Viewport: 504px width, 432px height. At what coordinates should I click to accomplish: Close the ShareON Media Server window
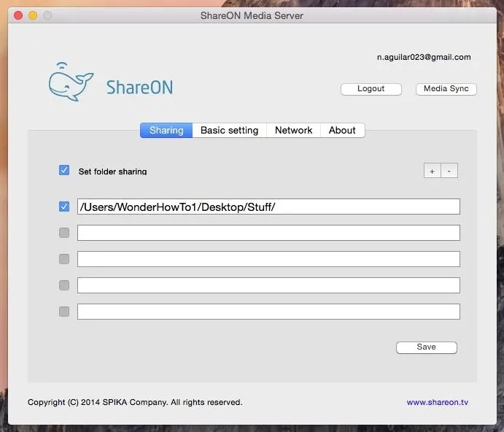tap(18, 15)
